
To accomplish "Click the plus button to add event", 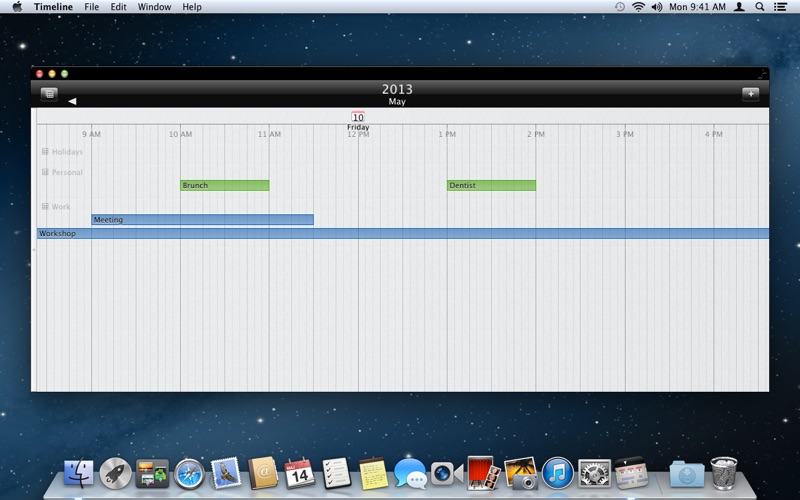I will [x=750, y=94].
